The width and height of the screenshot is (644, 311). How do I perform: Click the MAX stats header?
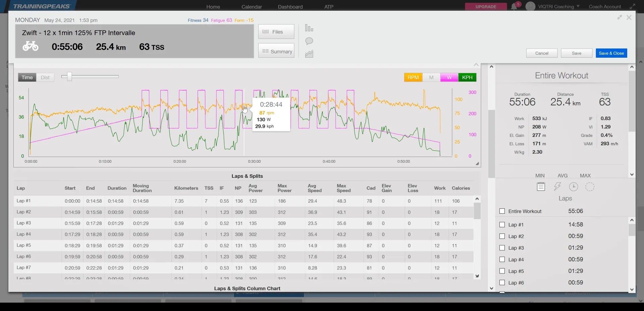[x=585, y=175]
